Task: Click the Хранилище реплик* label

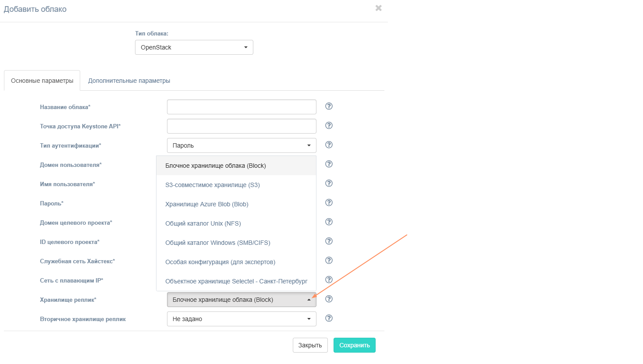Action: (68, 300)
